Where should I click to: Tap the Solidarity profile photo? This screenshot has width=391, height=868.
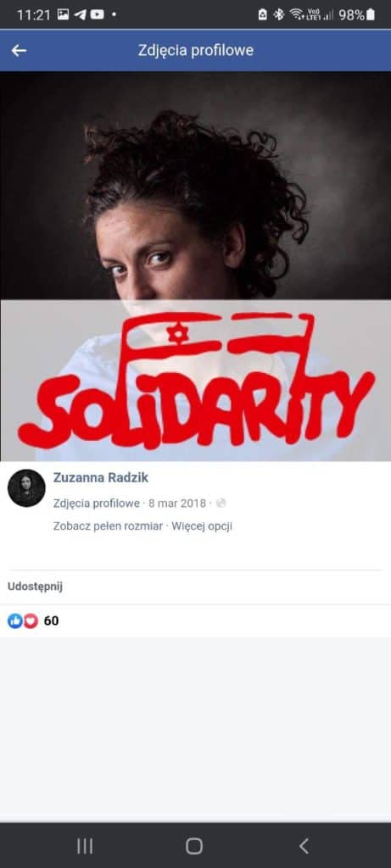[195, 266]
